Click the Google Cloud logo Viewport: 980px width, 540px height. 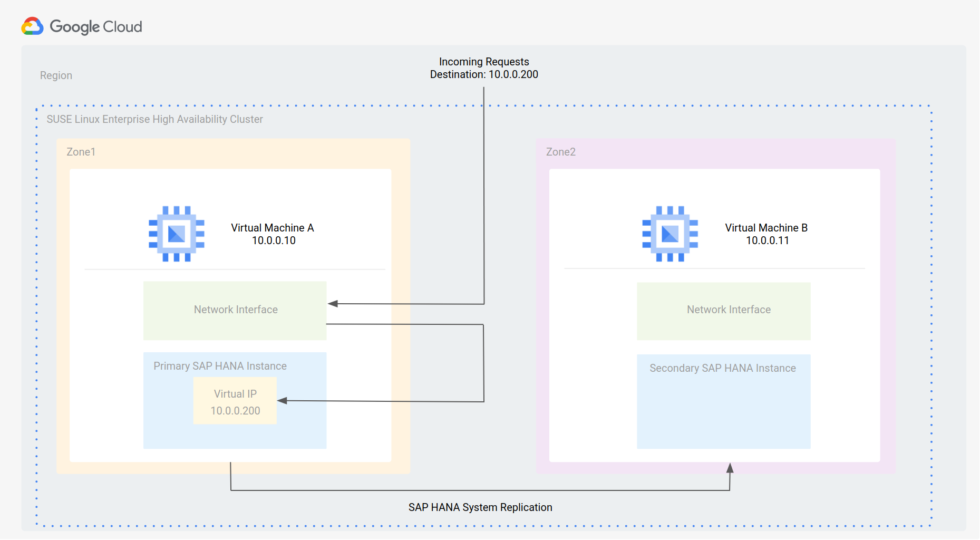pyautogui.click(x=82, y=26)
